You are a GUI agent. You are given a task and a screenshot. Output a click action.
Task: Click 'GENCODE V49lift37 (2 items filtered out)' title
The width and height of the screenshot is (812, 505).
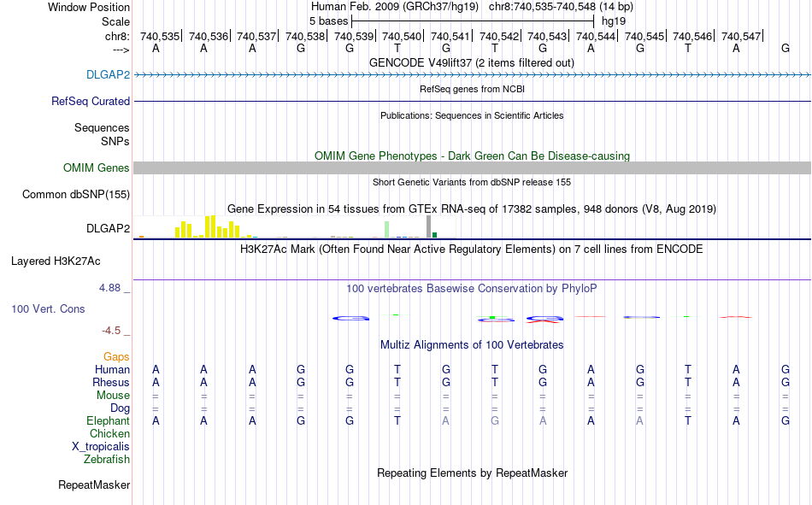[x=472, y=62]
